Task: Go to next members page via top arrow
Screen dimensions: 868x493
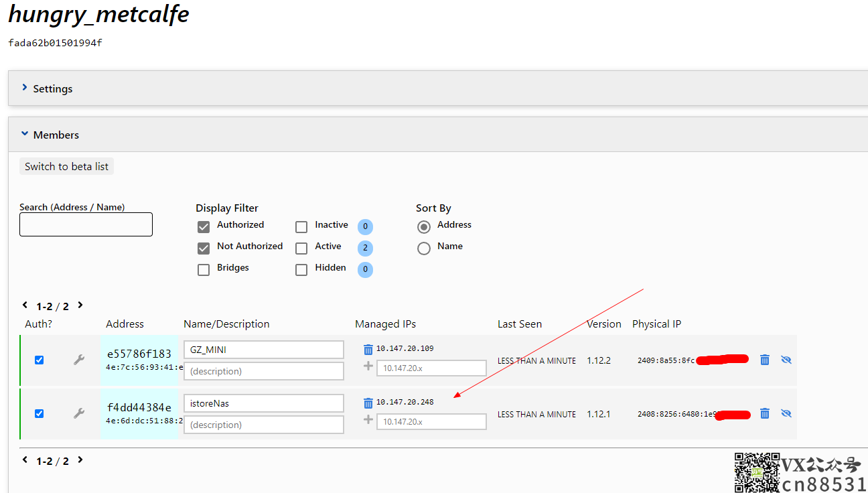Action: [x=80, y=305]
